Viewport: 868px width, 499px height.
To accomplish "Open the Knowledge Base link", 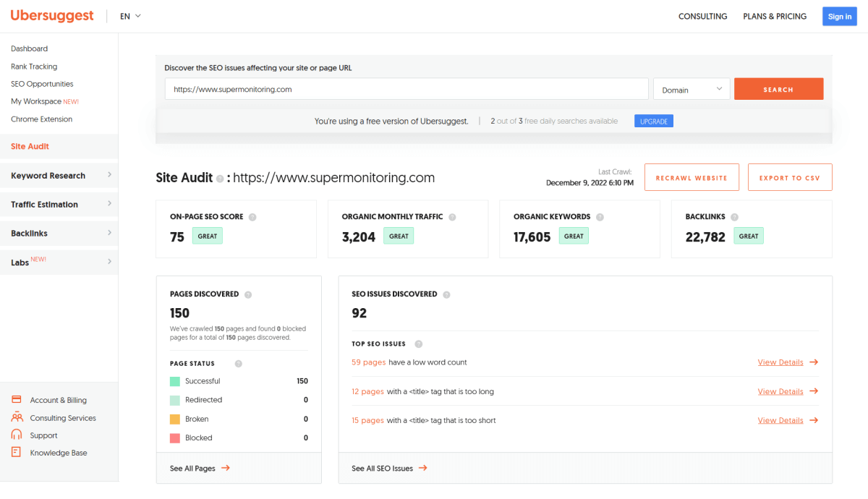I will [59, 453].
